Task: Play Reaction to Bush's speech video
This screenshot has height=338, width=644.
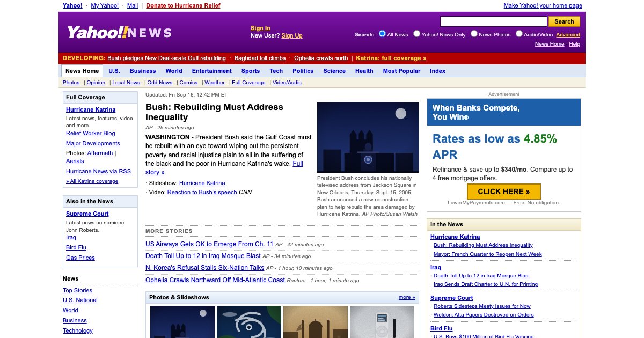Action: pos(202,192)
